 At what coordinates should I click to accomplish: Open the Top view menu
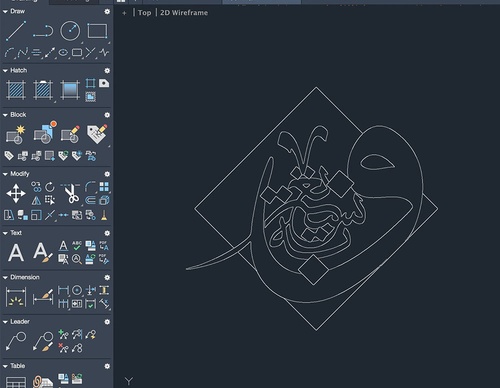click(x=144, y=13)
